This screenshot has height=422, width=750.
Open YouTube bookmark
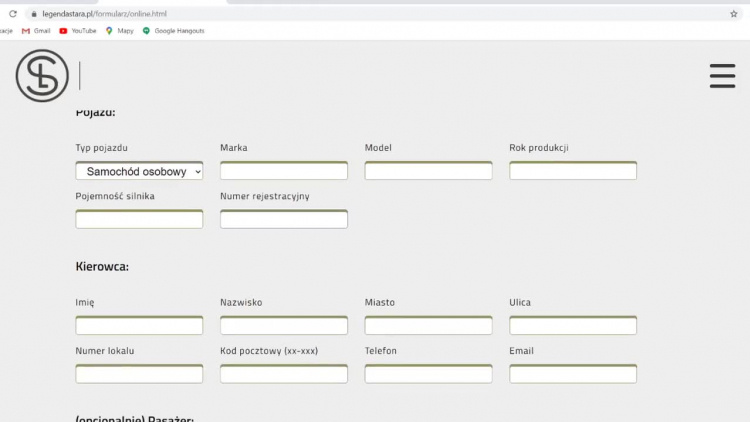pyautogui.click(x=78, y=31)
